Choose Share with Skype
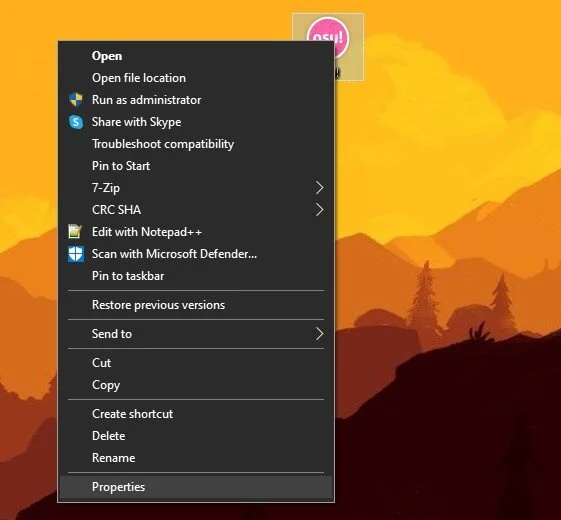The height and width of the screenshot is (520, 561). (x=196, y=122)
